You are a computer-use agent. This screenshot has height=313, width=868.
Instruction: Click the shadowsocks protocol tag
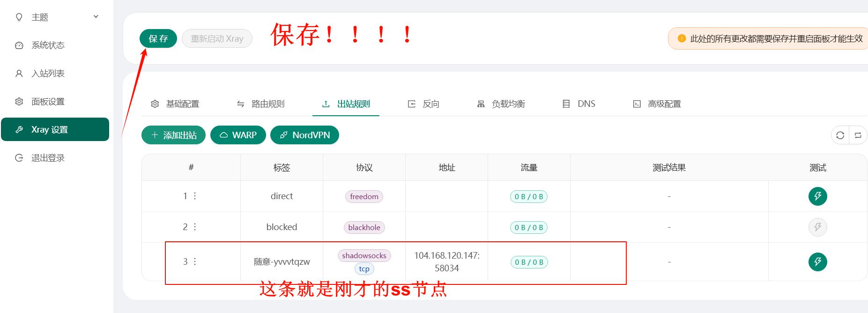[x=364, y=255]
